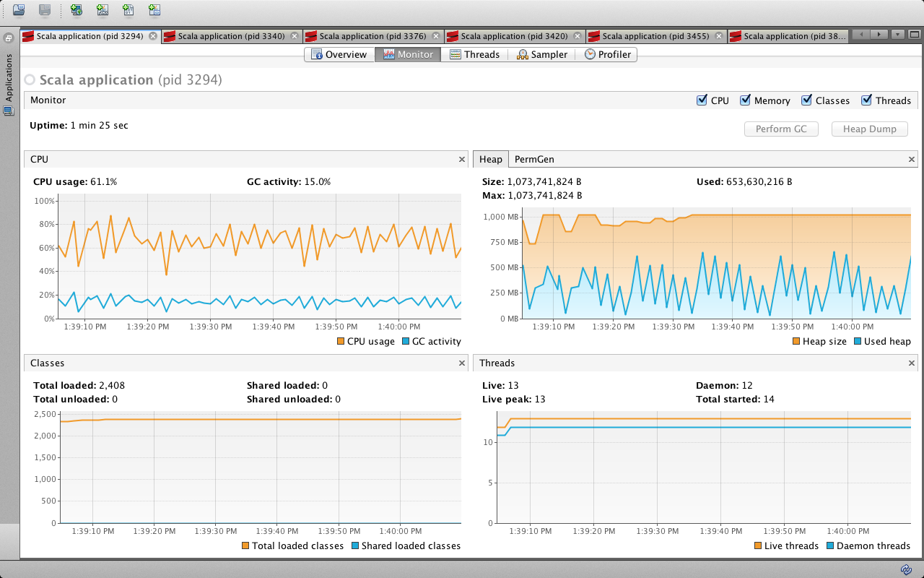Click the Add JMX Connection toolbar icon
The image size is (924, 578).
pos(103,10)
